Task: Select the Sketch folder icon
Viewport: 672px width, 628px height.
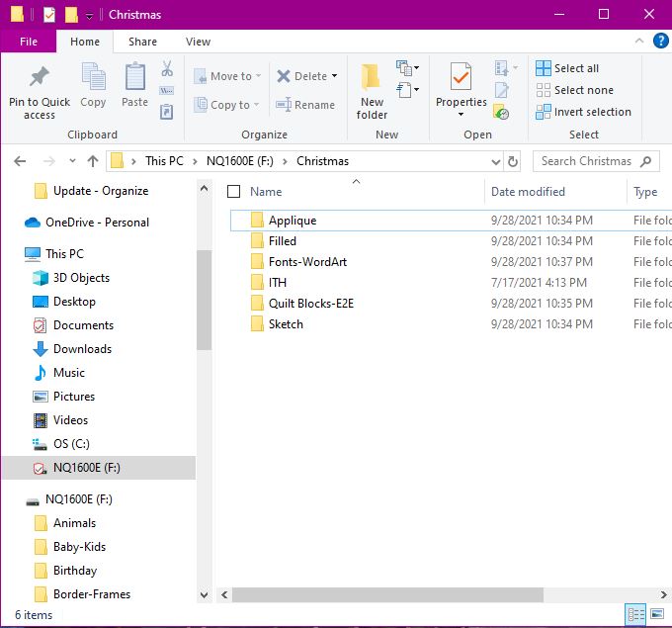Action: (257, 323)
